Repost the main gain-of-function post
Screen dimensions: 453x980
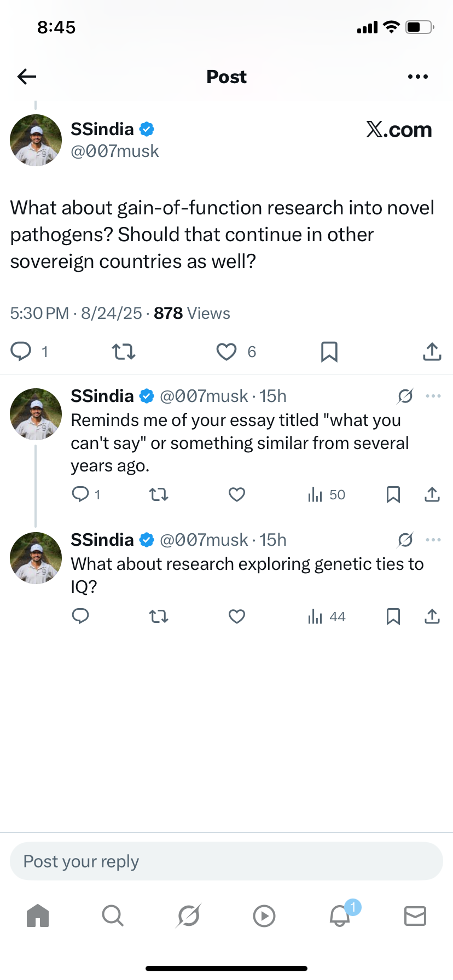coord(124,352)
